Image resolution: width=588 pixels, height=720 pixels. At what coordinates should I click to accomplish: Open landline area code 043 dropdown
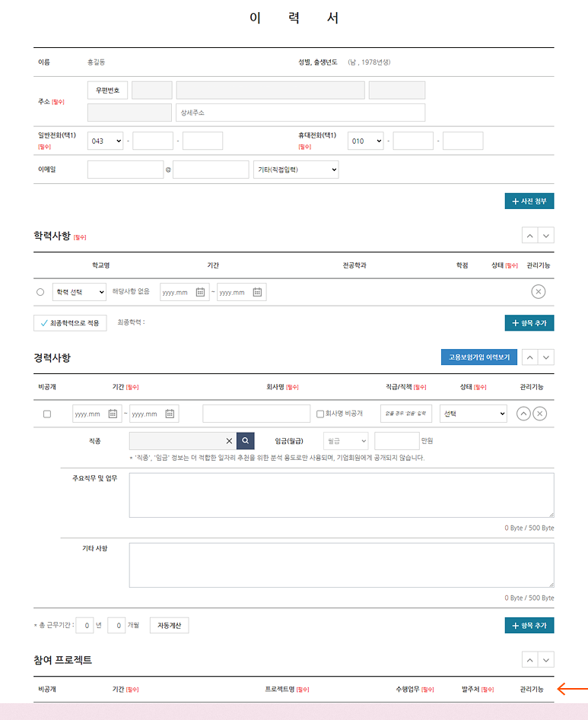tap(105, 141)
